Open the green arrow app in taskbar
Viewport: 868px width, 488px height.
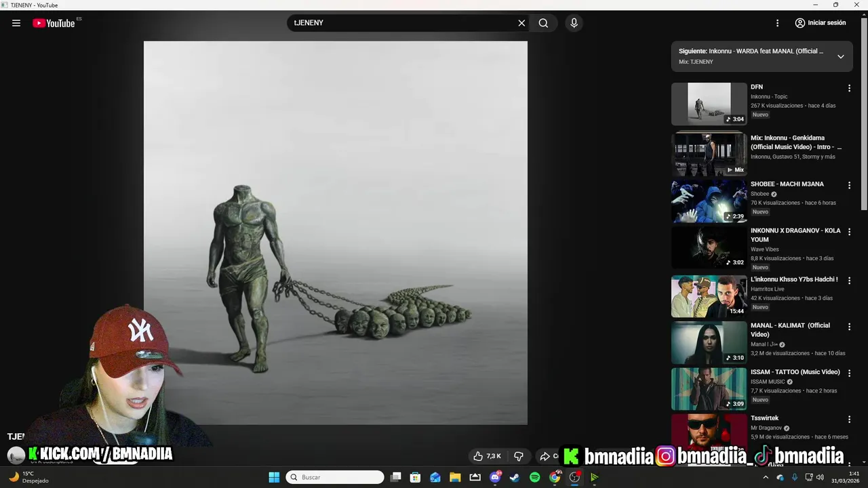[x=594, y=477]
